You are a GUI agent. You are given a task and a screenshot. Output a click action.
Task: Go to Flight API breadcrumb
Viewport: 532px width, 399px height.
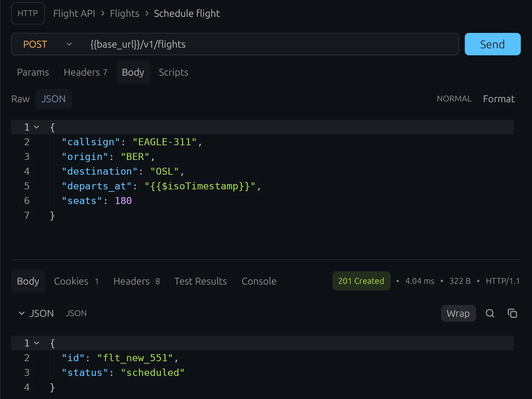click(74, 13)
